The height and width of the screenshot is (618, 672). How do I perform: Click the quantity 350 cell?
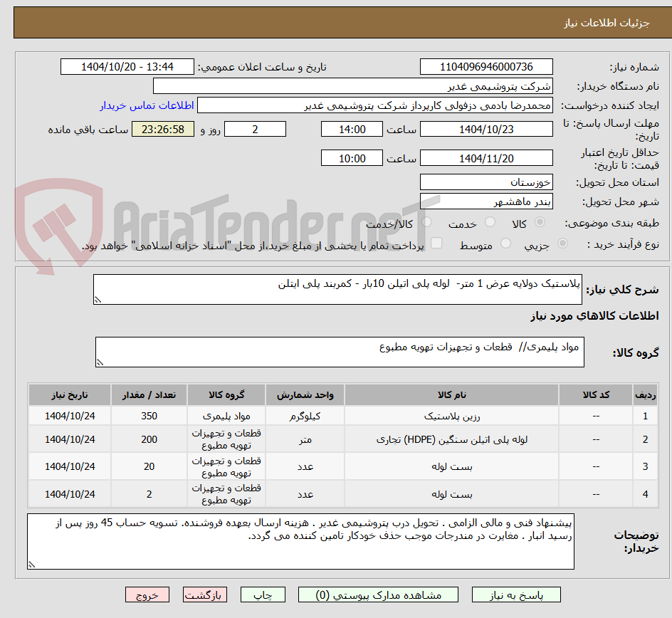(x=149, y=416)
